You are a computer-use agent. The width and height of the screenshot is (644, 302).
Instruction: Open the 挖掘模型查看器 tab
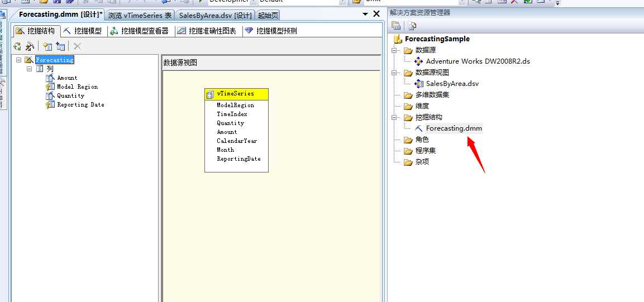[x=141, y=31]
